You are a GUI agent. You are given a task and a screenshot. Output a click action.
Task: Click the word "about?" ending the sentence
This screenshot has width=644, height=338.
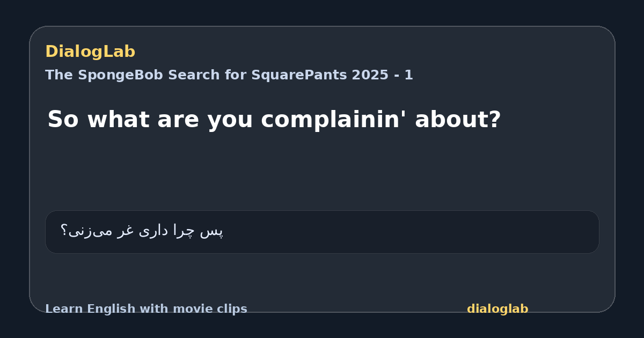[458, 120]
